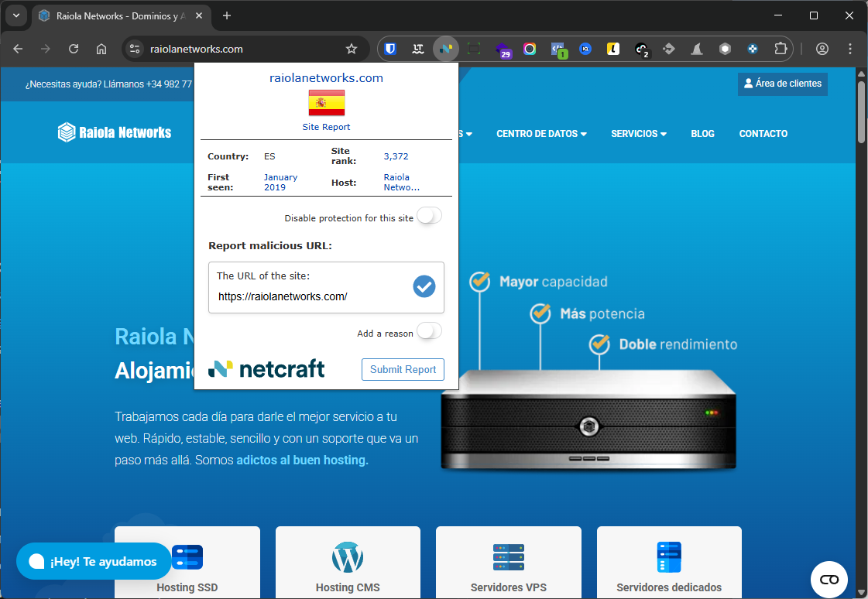This screenshot has height=599, width=868.
Task: Click the January 2019 first seen link
Action: [280, 183]
